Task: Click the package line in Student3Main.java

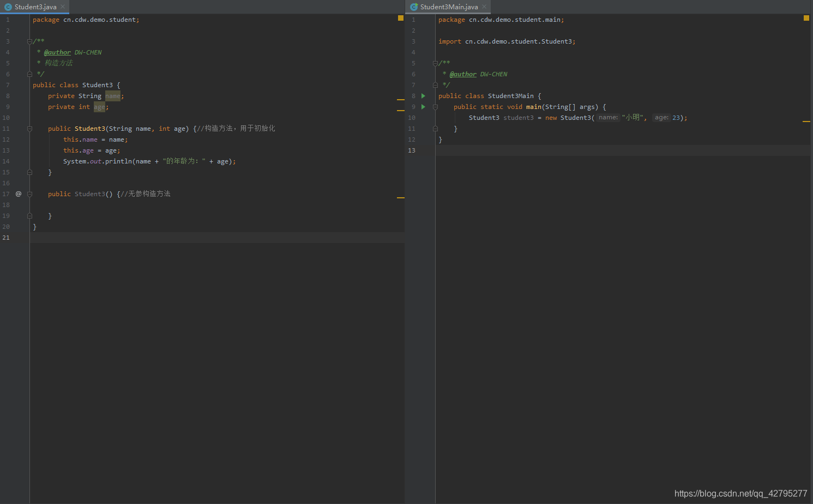Action: click(501, 20)
